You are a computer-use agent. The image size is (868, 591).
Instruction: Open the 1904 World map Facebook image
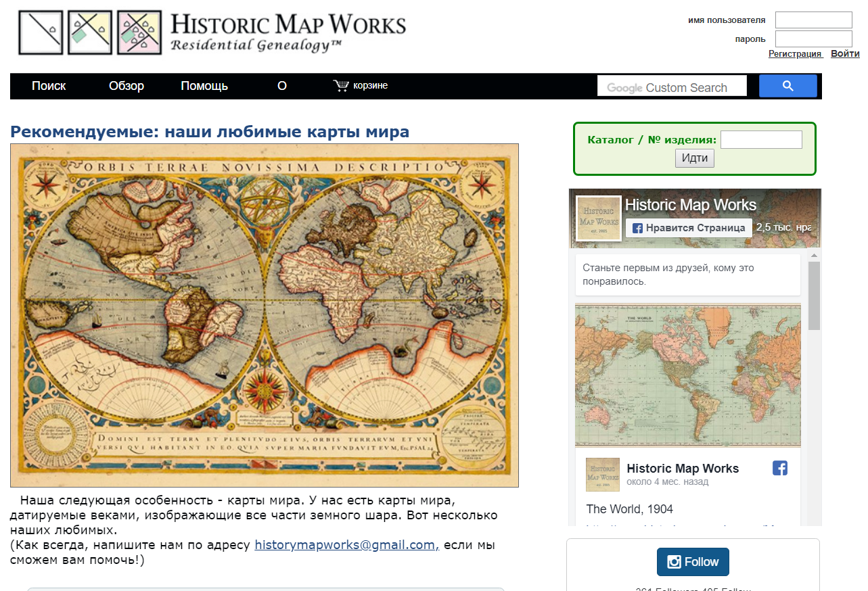point(688,375)
